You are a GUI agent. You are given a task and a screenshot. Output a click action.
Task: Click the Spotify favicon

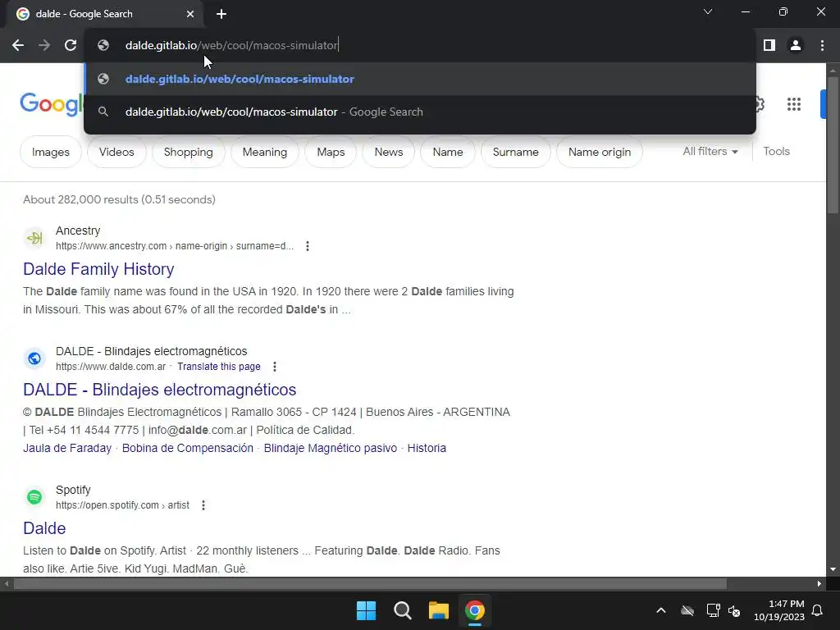coord(34,497)
